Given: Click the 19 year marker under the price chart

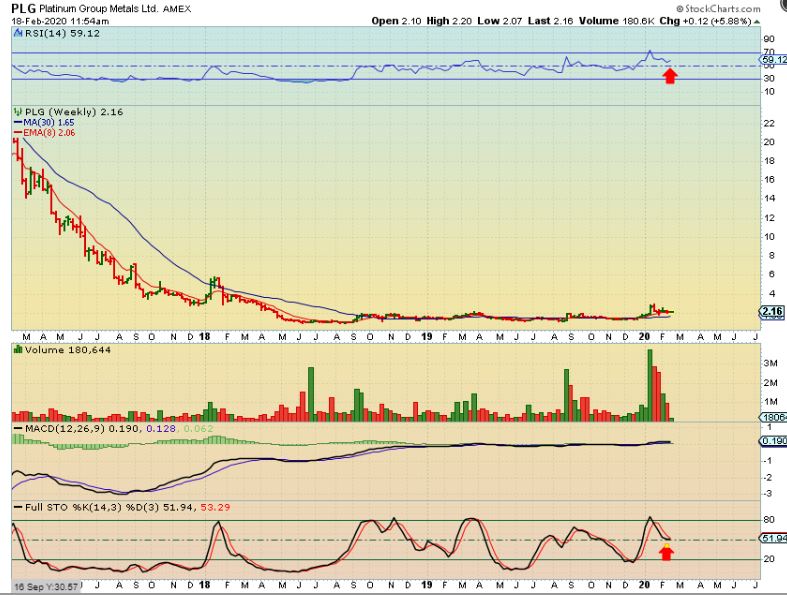Looking at the screenshot, I should 426,337.
